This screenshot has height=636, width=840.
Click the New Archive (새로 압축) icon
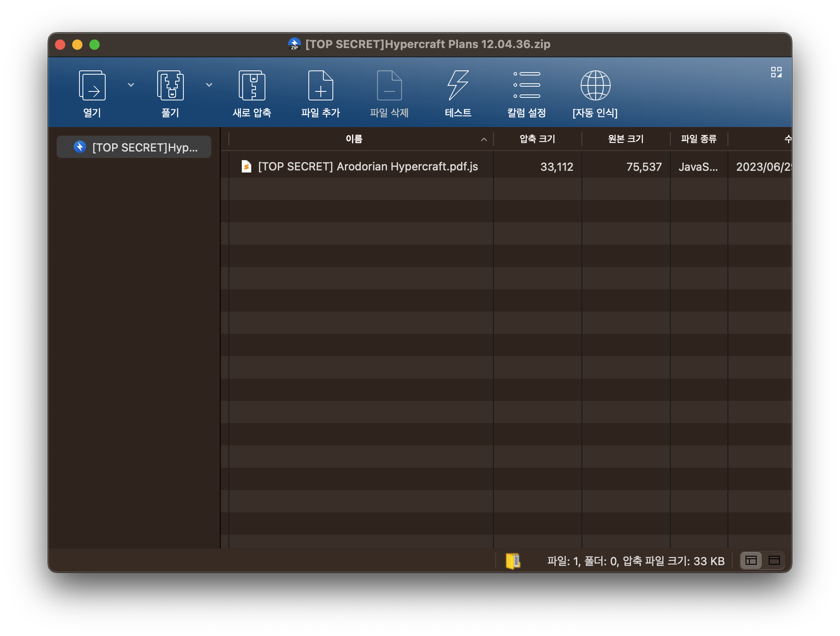pyautogui.click(x=252, y=86)
